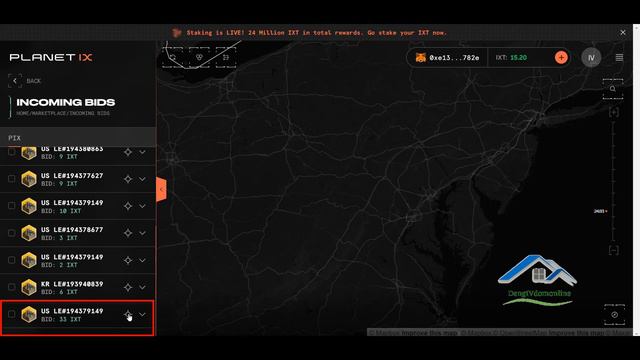
Task: Click the hexagon thumbnail of KR LE#193940839
Action: [29, 287]
